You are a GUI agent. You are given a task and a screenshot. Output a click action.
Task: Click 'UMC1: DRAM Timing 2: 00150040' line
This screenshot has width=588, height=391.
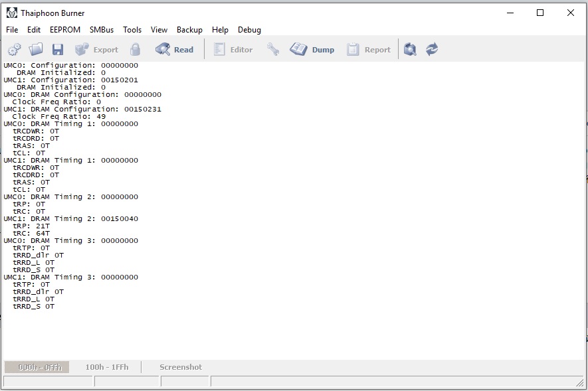[71, 218]
